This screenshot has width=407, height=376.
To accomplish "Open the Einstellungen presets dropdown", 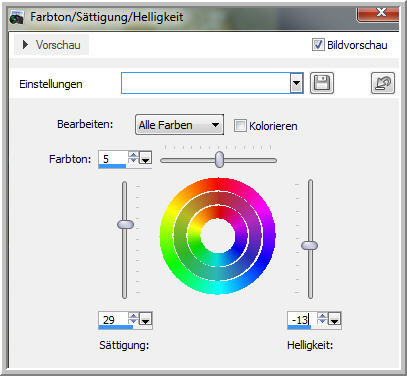I will click(x=296, y=83).
